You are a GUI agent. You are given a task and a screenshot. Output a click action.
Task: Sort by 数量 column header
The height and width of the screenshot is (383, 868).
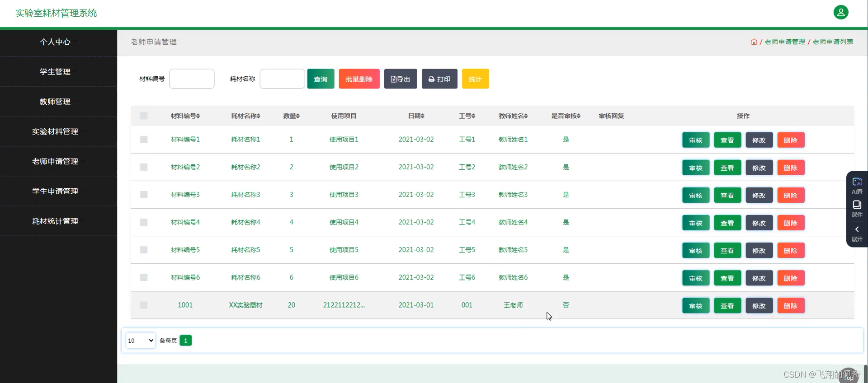click(292, 116)
